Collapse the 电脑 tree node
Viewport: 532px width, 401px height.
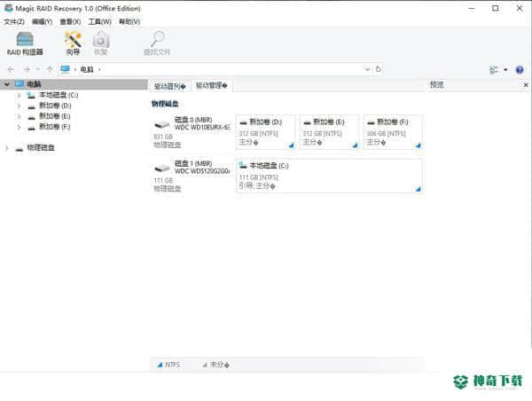(7, 84)
